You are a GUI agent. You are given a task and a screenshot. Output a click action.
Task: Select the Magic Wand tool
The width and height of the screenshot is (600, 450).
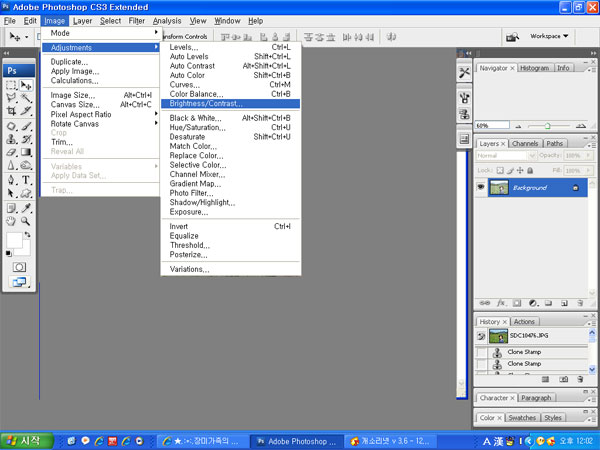(x=26, y=98)
